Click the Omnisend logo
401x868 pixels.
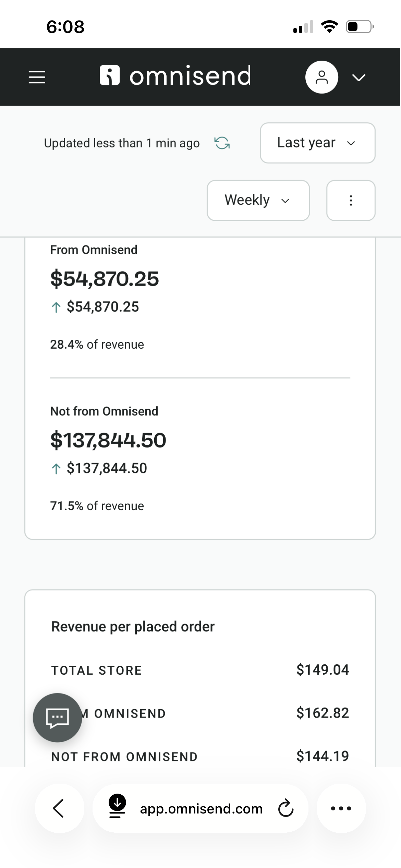(x=175, y=75)
